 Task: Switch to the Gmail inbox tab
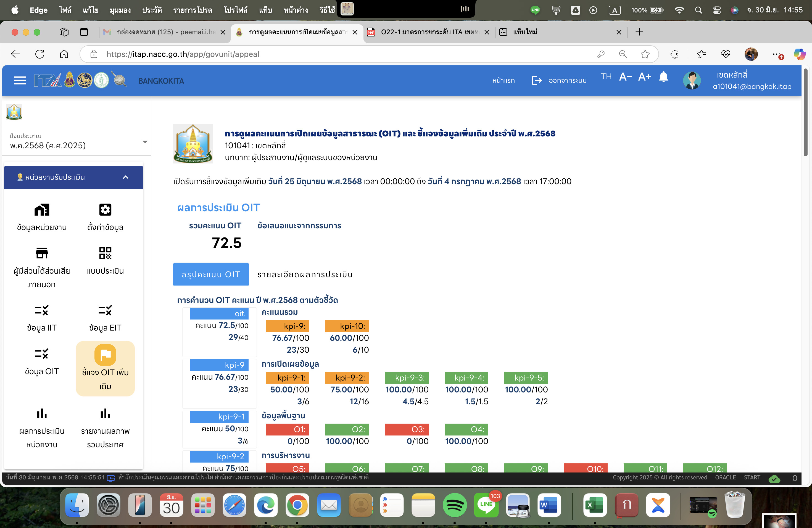[165, 32]
